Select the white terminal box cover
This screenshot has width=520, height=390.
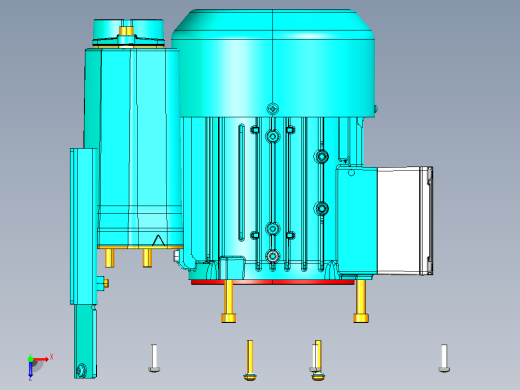pyautogui.click(x=404, y=221)
